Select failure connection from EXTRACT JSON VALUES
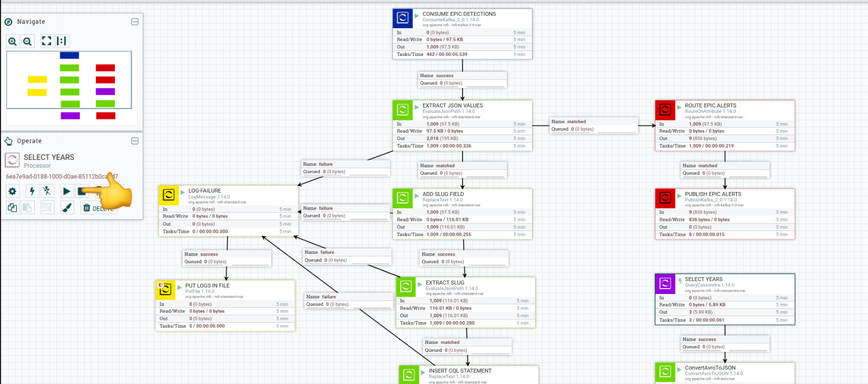The width and height of the screenshot is (868, 384). (346, 168)
